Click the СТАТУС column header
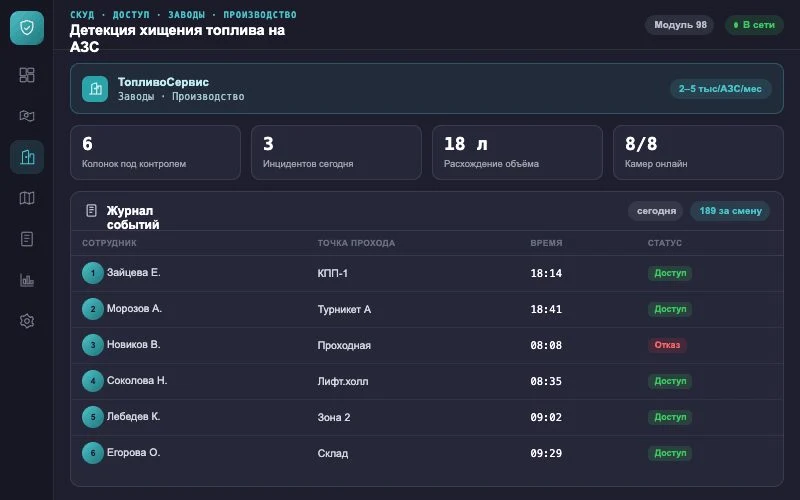Screen dimensions: 800x500 [x=665, y=243]
